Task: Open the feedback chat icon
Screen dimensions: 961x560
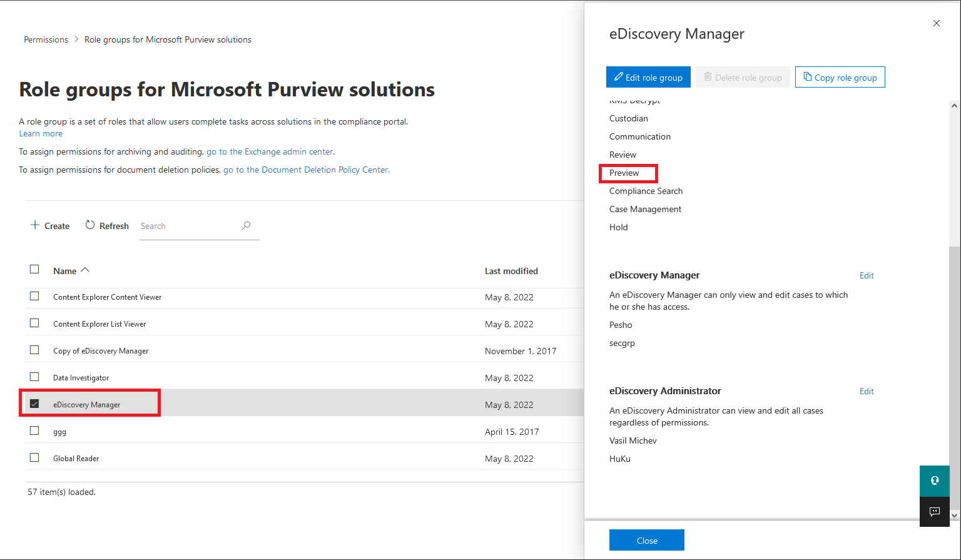Action: point(935,512)
